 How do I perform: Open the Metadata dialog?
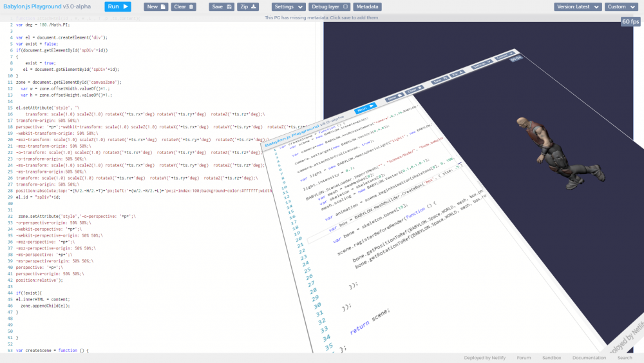(x=367, y=6)
